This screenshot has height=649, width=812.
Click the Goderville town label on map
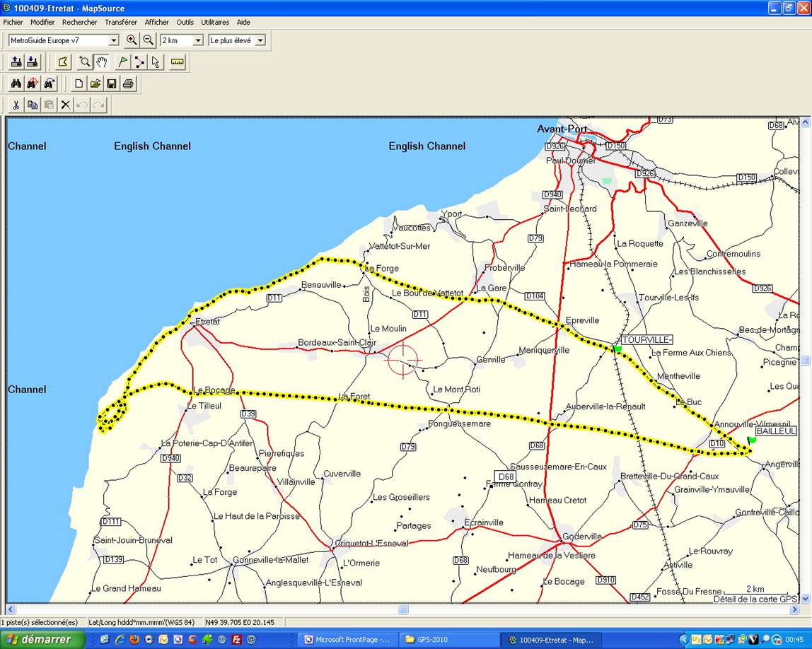click(x=582, y=536)
